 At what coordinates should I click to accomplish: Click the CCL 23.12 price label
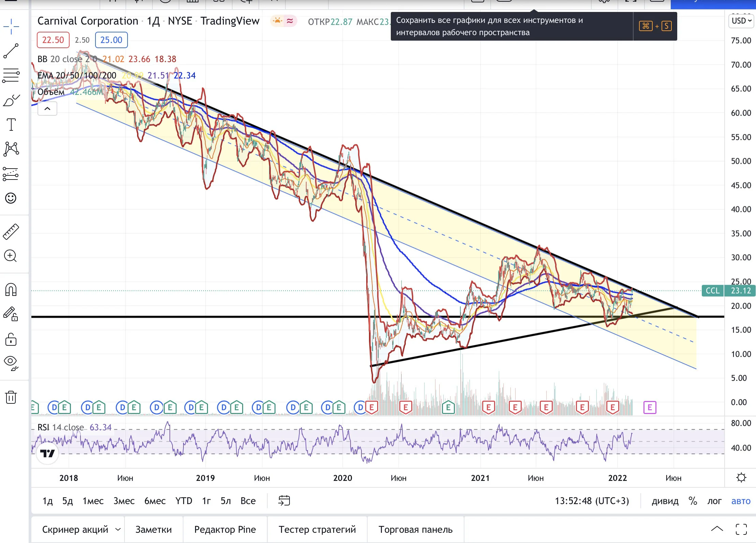[x=729, y=290]
